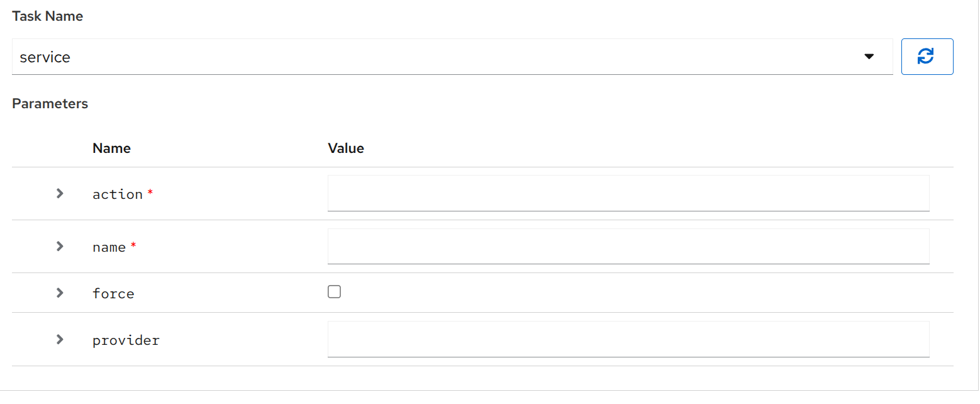This screenshot has height=404, width=980.
Task: Enable the force checkbox
Action: (334, 291)
